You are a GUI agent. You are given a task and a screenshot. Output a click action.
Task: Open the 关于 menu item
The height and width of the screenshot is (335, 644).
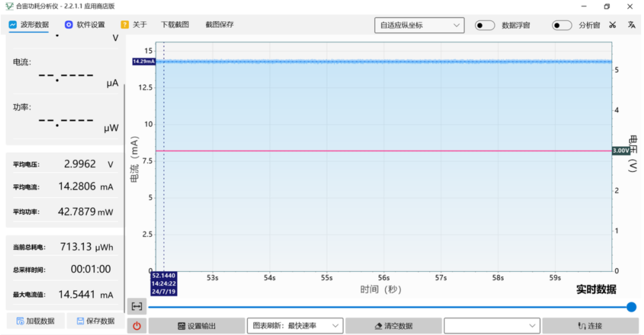click(134, 25)
